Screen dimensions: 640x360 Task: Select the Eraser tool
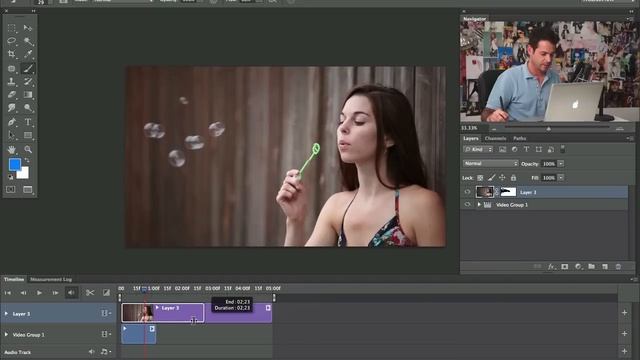tap(11, 95)
